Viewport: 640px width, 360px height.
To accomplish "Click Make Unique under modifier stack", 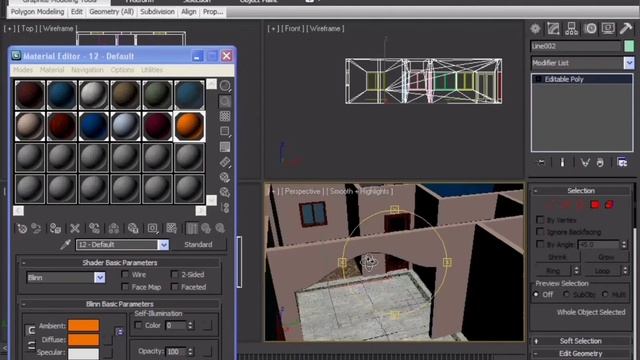I will click(585, 162).
